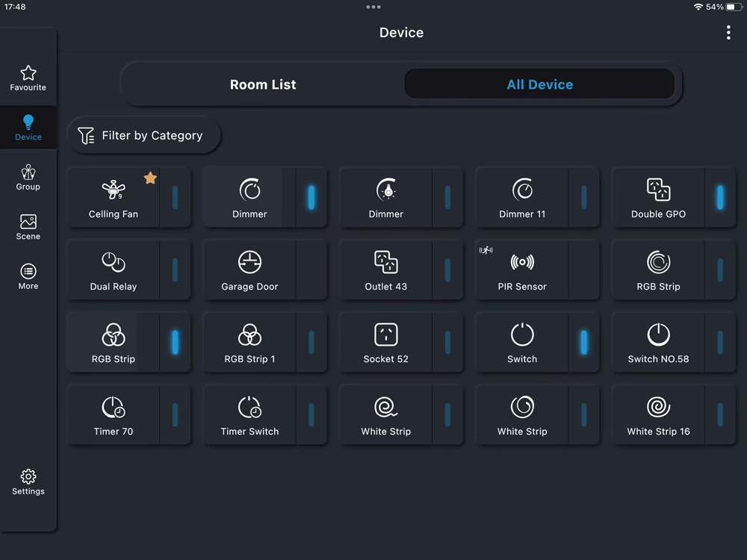Open the Timer 70 device icon
The width and height of the screenshot is (747, 560).
pyautogui.click(x=114, y=407)
